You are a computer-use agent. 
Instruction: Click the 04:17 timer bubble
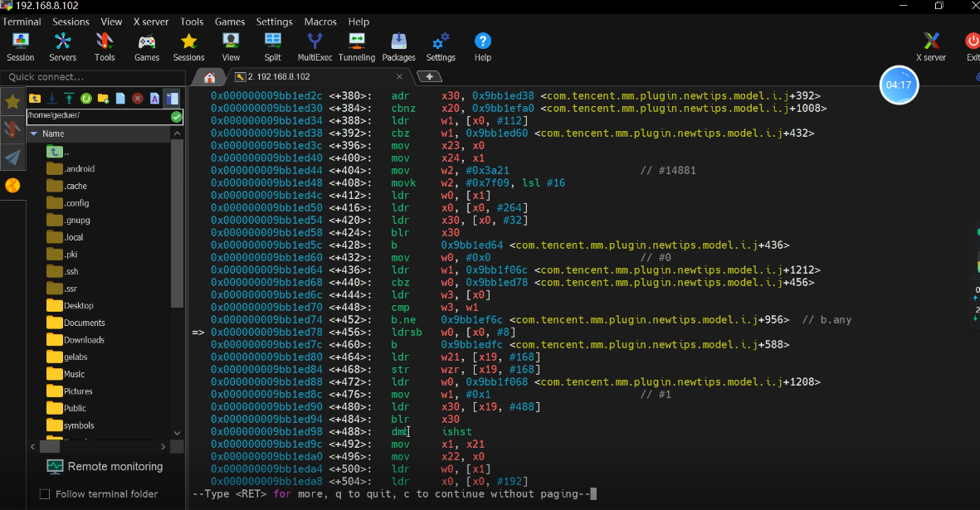tap(899, 85)
